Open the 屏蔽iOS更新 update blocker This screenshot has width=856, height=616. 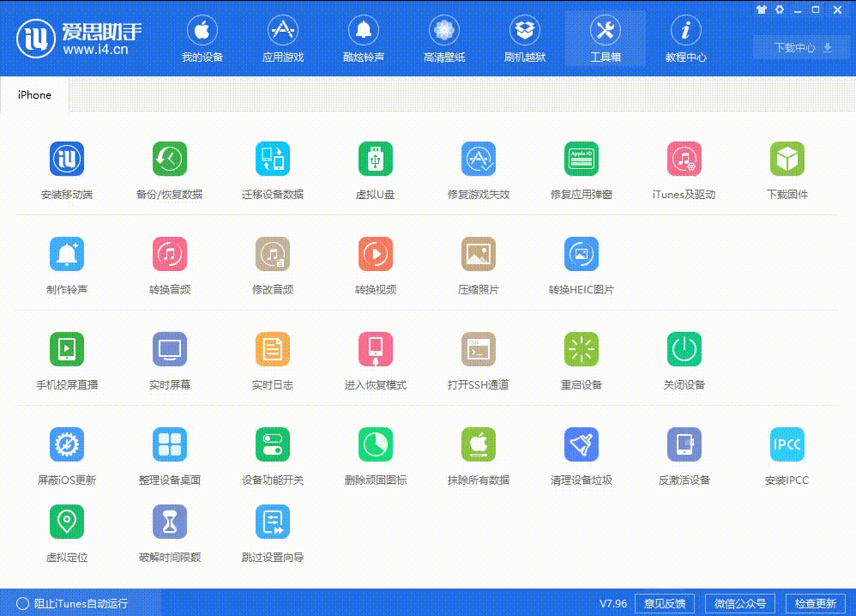point(66,453)
